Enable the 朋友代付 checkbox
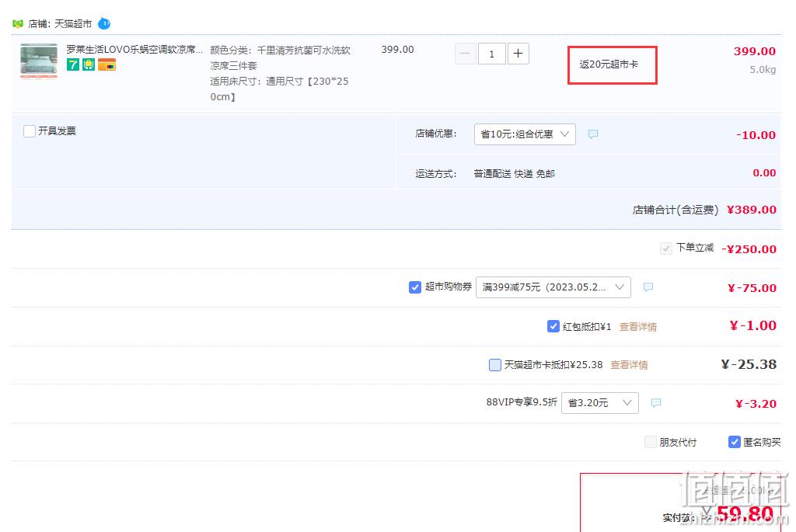This screenshot has height=532, width=796. click(651, 442)
